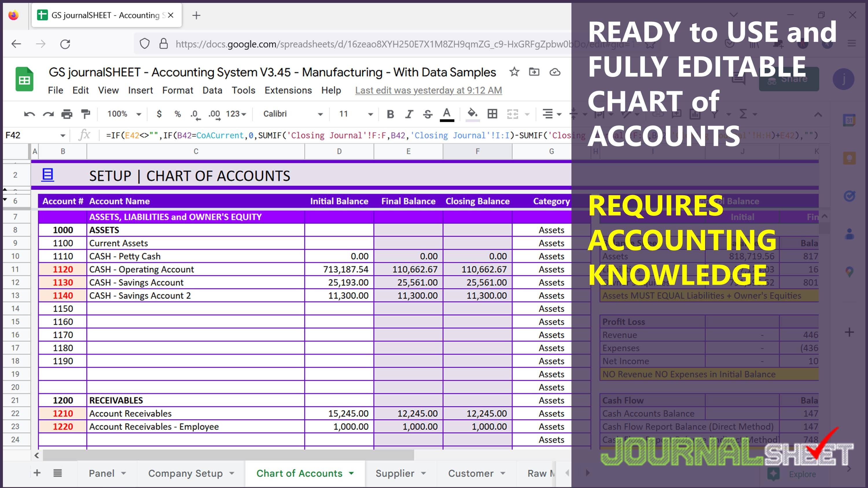Click the site security lock icon
This screenshot has height=488, width=868.
point(164,44)
